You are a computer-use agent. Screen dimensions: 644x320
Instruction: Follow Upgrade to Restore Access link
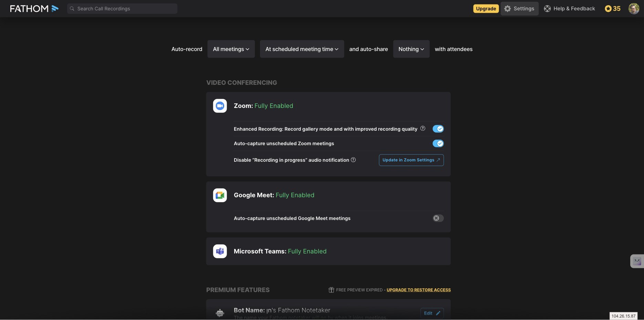click(418, 290)
